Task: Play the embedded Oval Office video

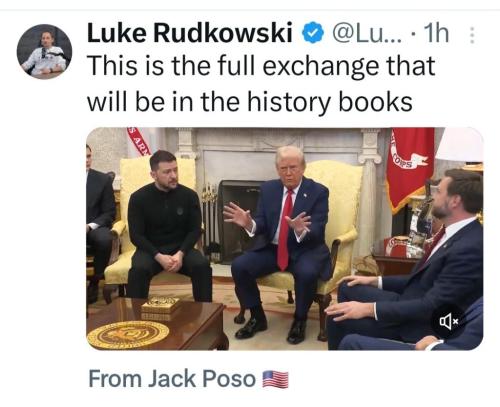Action: pos(285,239)
